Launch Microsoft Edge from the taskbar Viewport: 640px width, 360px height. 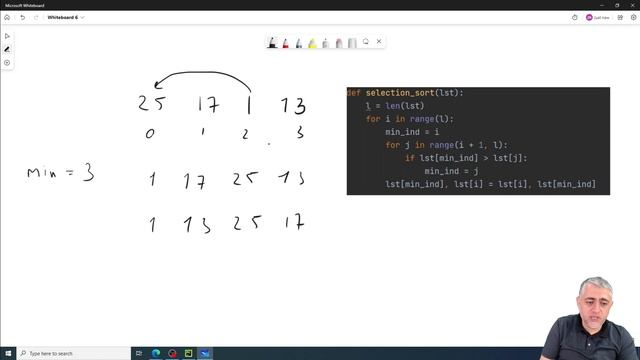[x=156, y=353]
